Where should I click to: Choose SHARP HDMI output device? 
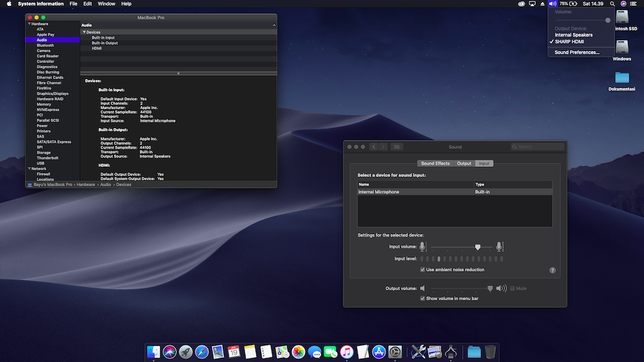click(570, 42)
